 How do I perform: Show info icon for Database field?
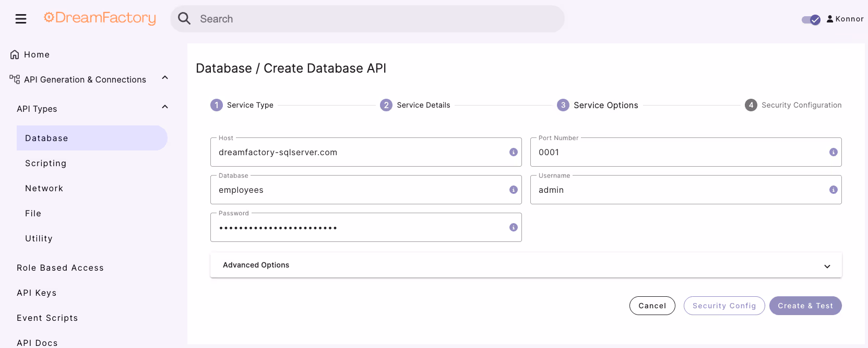tap(514, 190)
